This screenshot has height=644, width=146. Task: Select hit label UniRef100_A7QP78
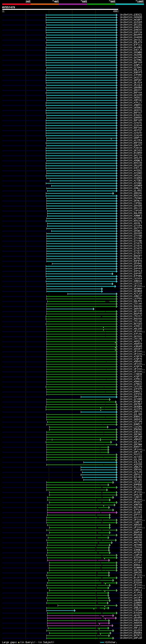point(131,357)
